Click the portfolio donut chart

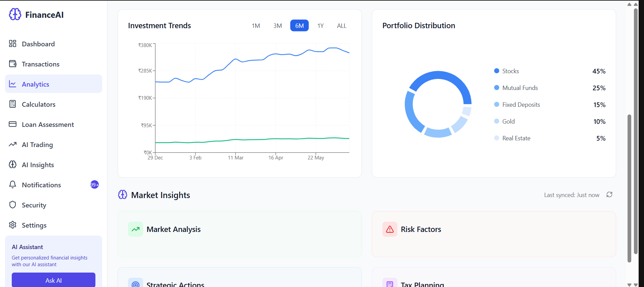(438, 104)
